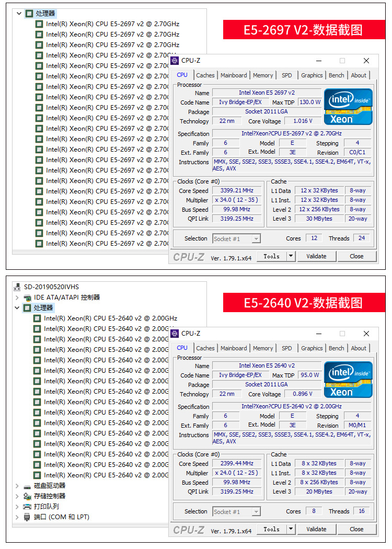Viewport: 392px width, 549px height.
Task: Click the Level 3 cache value '20 MBytes'
Action: (x=319, y=491)
